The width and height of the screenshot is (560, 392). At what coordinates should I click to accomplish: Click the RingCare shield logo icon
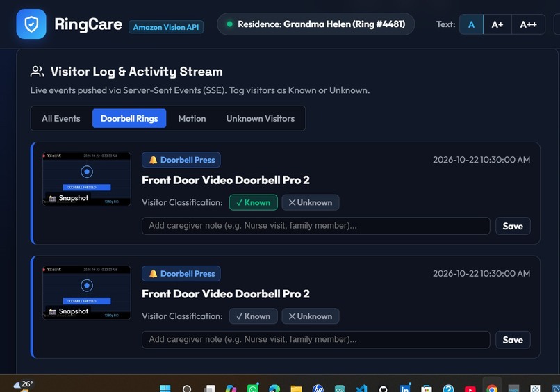tap(31, 24)
